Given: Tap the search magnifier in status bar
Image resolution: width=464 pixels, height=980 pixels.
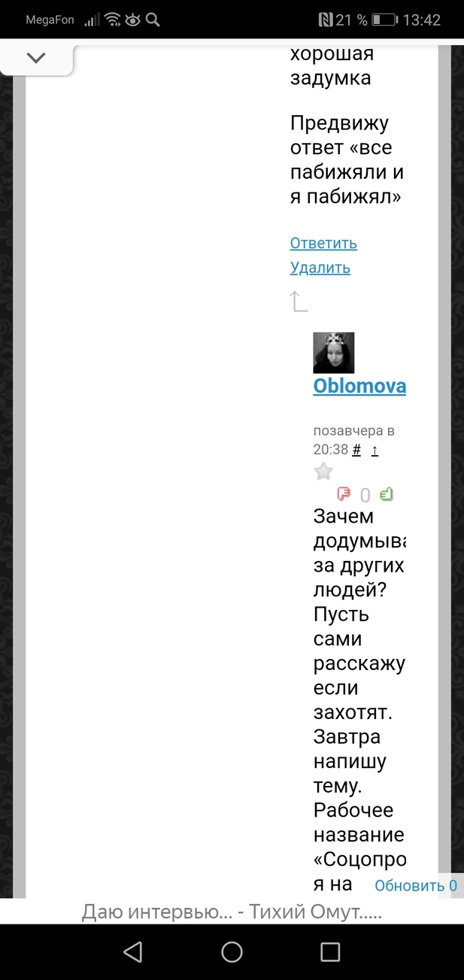Looking at the screenshot, I should coord(153,20).
